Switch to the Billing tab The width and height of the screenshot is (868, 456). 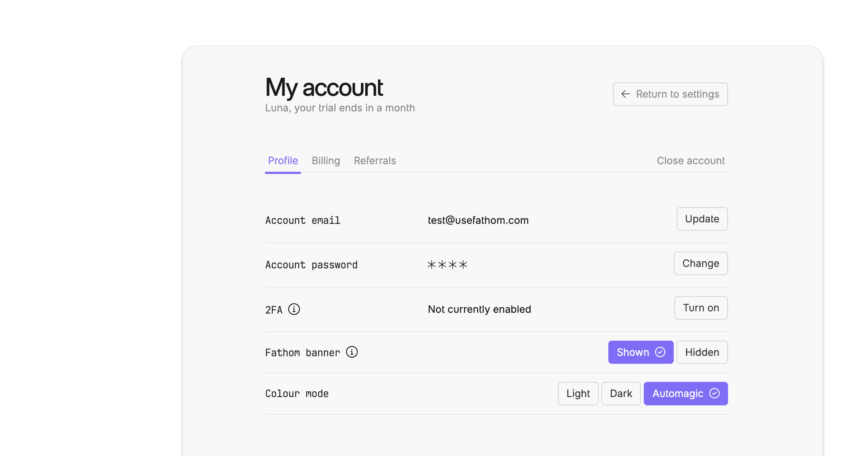tap(325, 160)
